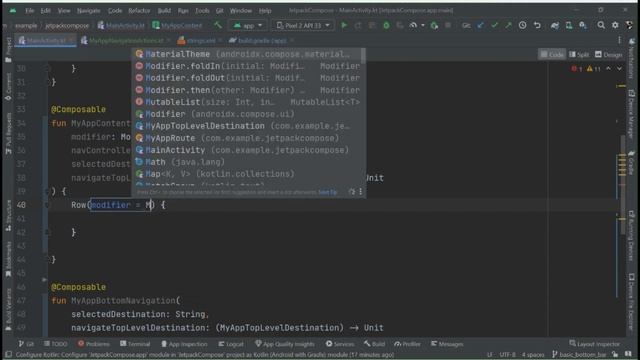This screenshot has width=640, height=360.
Task: Open Git history clock icon
Action: (x=522, y=25)
